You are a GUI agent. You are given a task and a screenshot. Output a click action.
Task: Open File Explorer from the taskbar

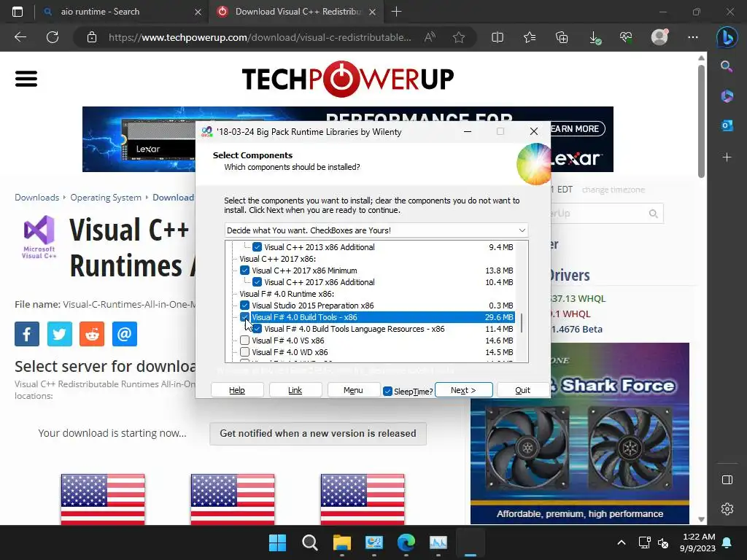(341, 542)
